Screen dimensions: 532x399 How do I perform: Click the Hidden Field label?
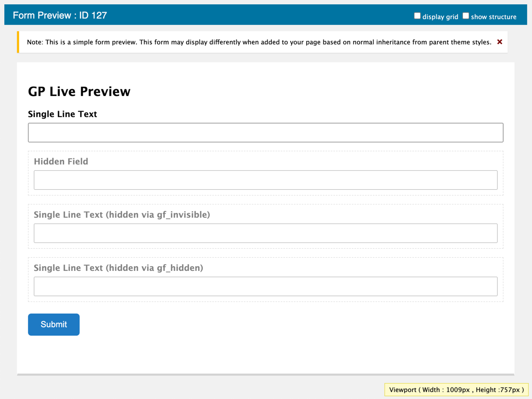pos(61,161)
